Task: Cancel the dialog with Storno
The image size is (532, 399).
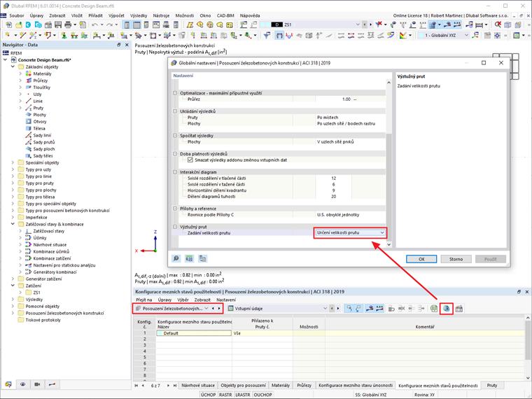Action: [456, 259]
